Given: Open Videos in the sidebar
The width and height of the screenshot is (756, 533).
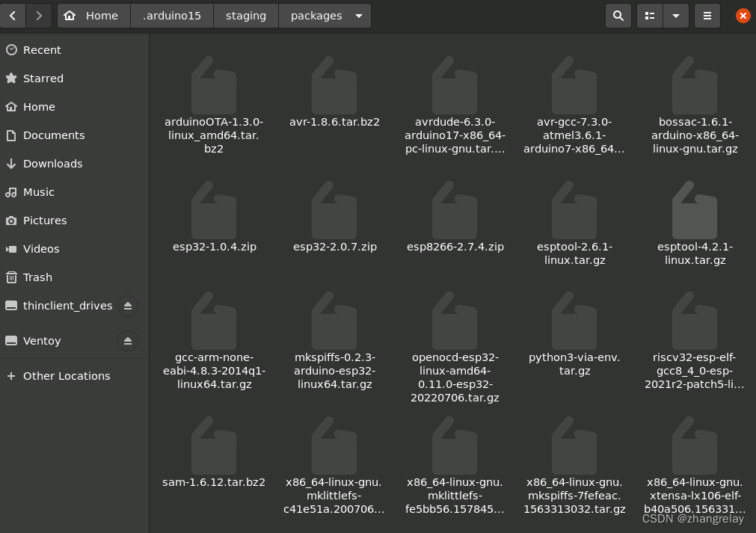Looking at the screenshot, I should click(74, 249).
